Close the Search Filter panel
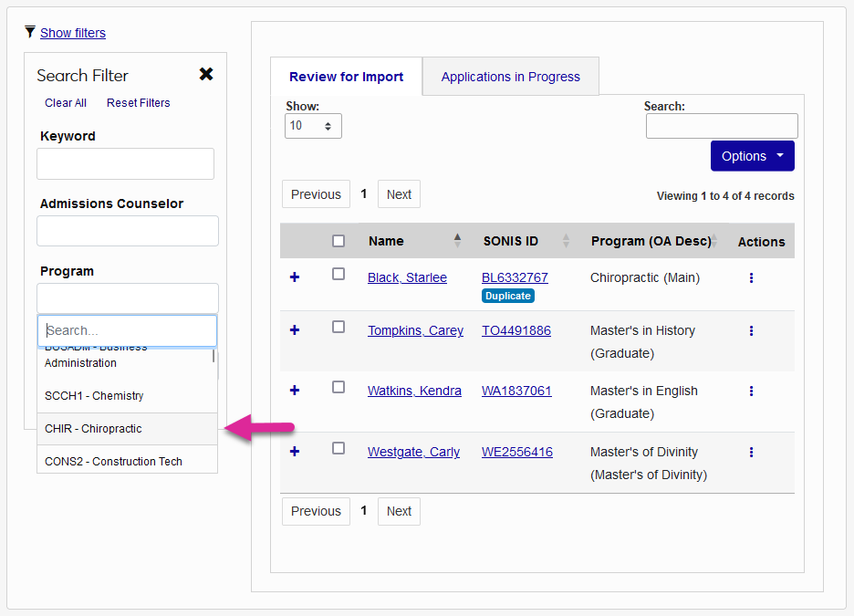Screen dimensions: 854x616 pyautogui.click(x=206, y=74)
